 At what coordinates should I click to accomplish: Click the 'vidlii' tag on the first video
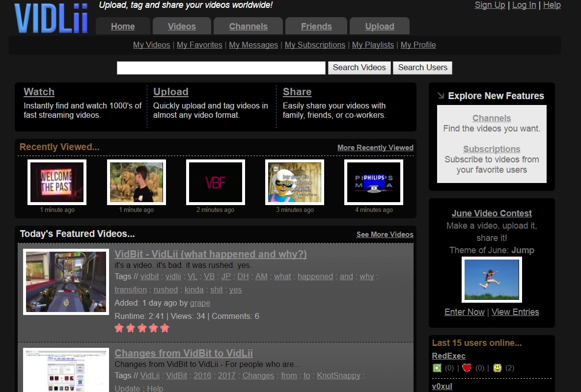(173, 277)
